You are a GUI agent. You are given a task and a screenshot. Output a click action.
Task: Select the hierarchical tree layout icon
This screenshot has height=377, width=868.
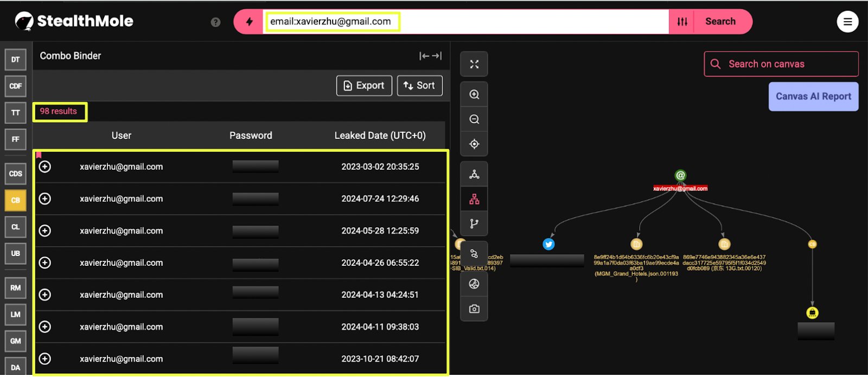[x=474, y=200]
